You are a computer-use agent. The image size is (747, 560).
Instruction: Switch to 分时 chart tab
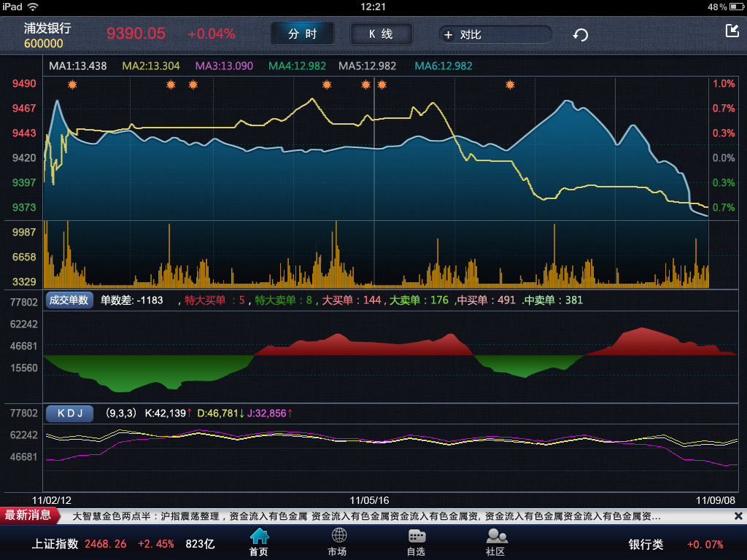pos(303,34)
